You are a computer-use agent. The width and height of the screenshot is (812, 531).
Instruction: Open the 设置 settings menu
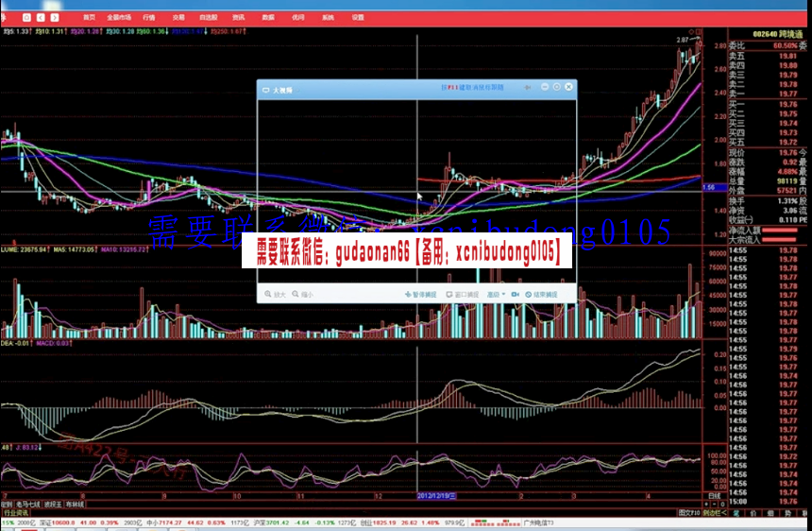pyautogui.click(x=358, y=17)
